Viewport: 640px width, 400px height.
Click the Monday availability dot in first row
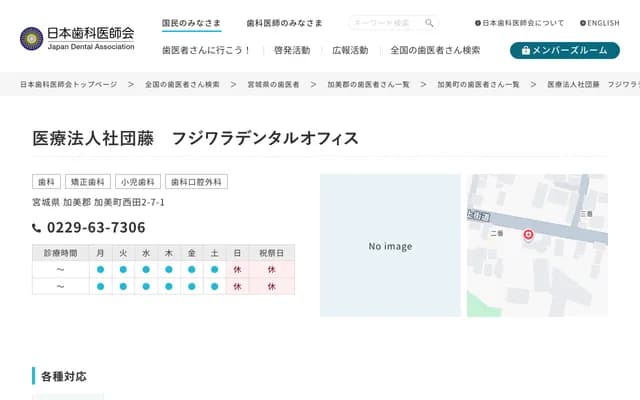pyautogui.click(x=100, y=270)
